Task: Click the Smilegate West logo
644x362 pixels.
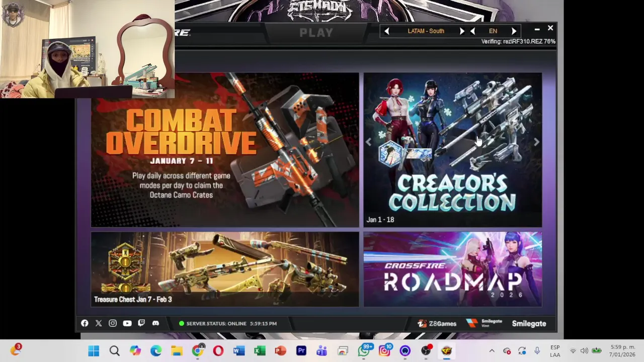Action: 484,323
